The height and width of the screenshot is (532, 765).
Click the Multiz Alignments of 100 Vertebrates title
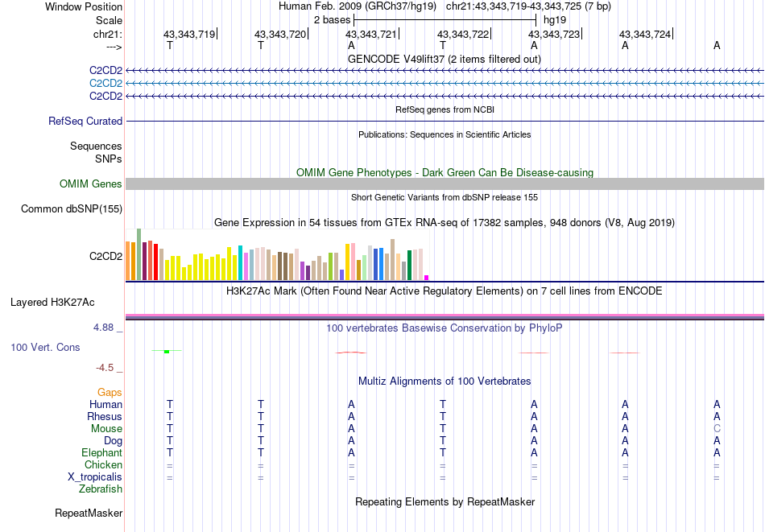[445, 381]
